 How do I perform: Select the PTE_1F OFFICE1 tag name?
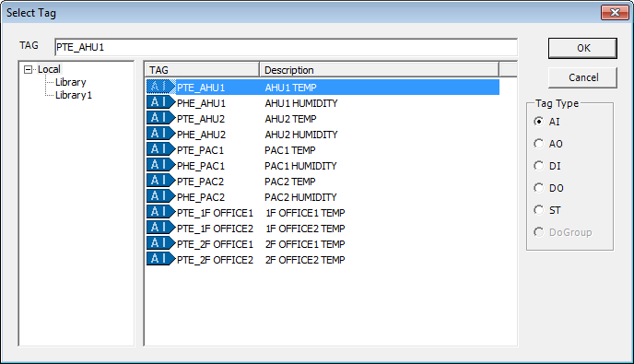tap(215, 213)
